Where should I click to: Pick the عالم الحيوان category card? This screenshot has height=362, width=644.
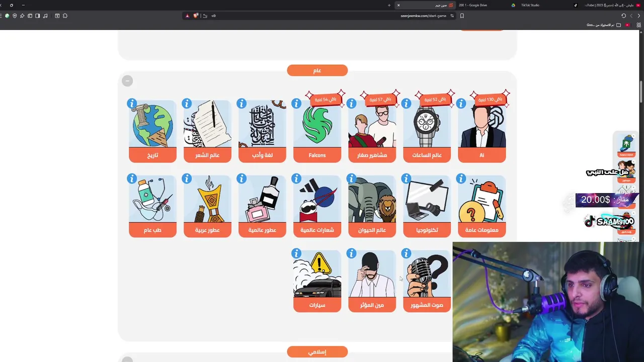pos(372,206)
